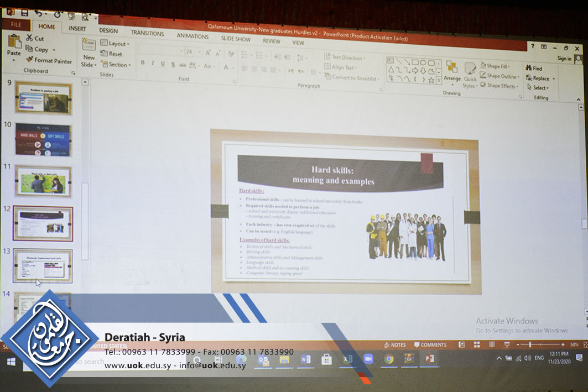Image resolution: width=588 pixels, height=392 pixels.
Task: Switch to the DESIGN tab
Action: [x=108, y=31]
